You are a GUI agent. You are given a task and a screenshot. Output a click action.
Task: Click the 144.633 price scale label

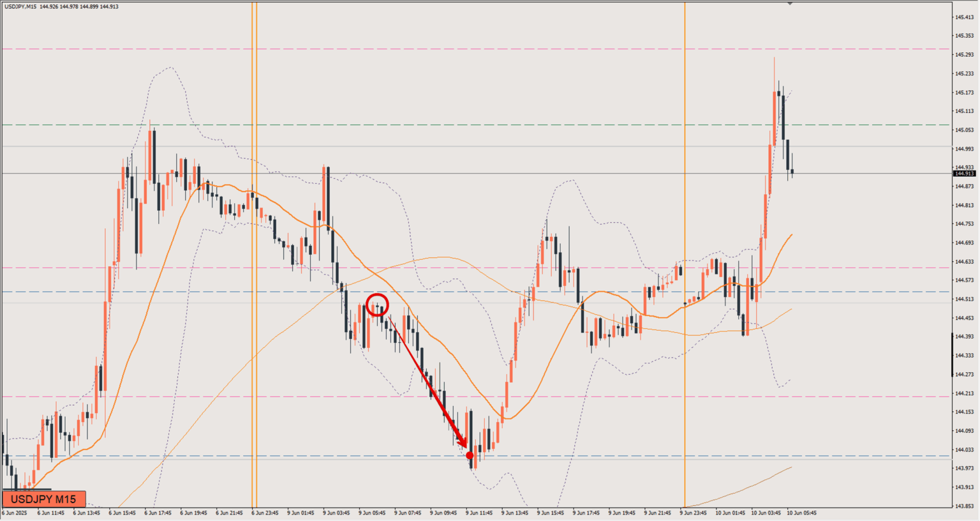964,262
